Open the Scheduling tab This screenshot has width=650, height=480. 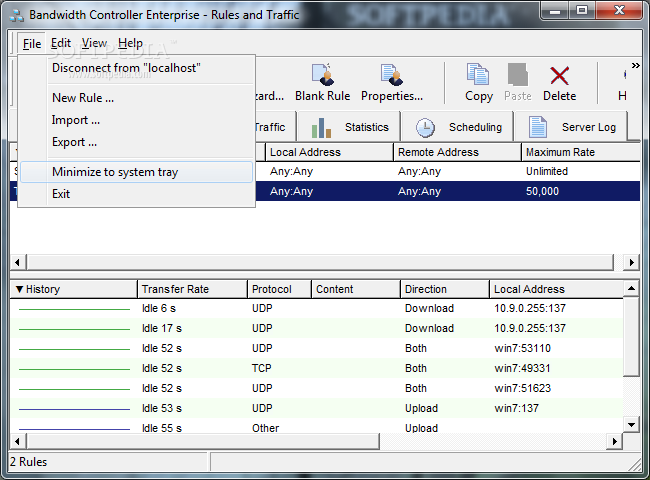[457, 127]
